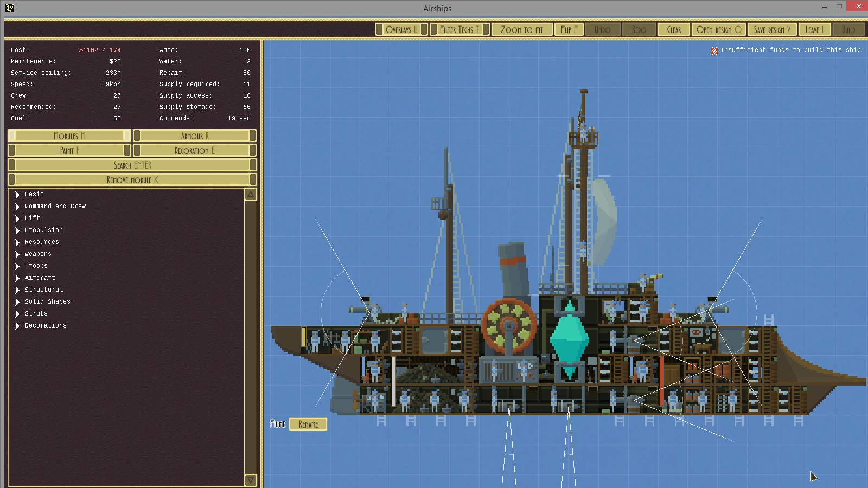Click the Build button
Image resolution: width=868 pixels, height=488 pixels.
click(848, 29)
